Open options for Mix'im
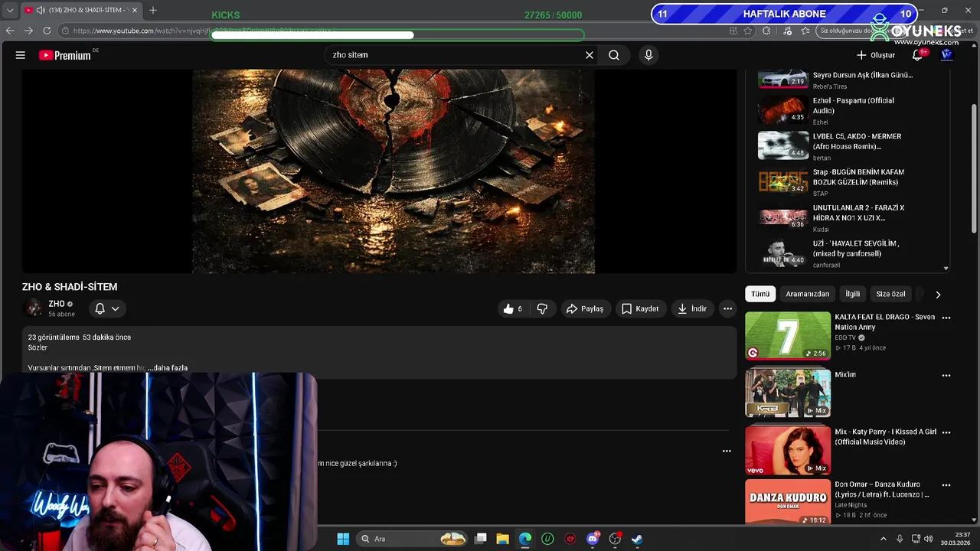Screen dimensions: 980x551 click(x=946, y=376)
